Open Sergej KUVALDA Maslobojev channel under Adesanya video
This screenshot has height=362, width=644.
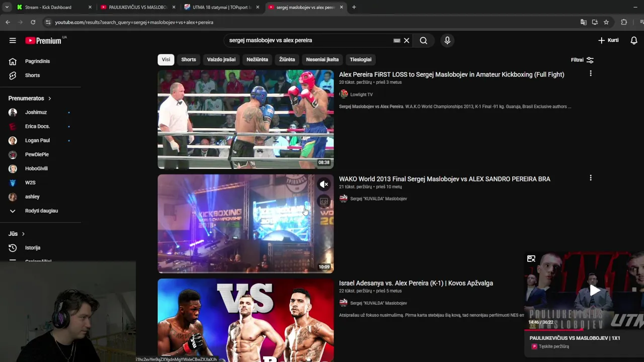[378, 303]
